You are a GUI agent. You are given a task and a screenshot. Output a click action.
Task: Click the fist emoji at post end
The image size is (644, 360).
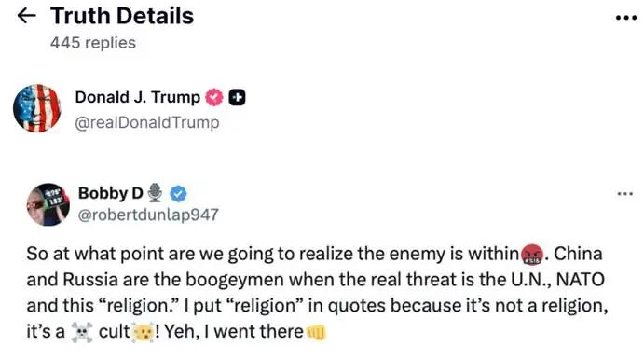316,332
